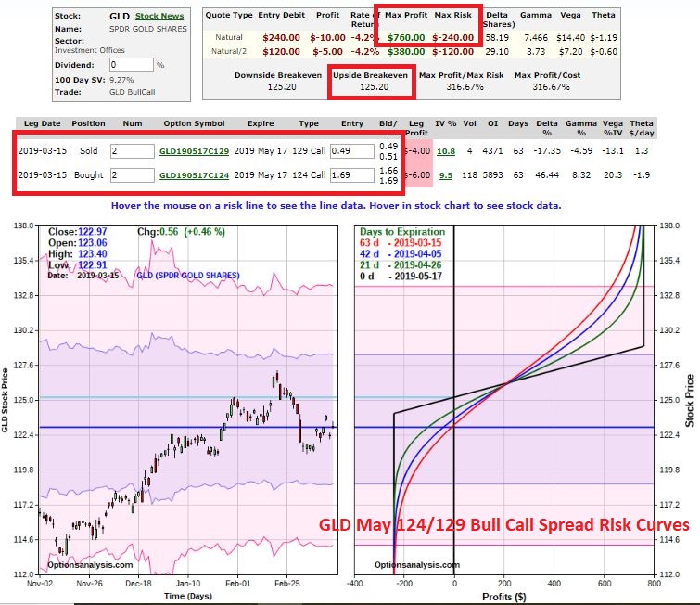This screenshot has height=605, width=700.
Task: Open the Stock News link
Action: 159,16
